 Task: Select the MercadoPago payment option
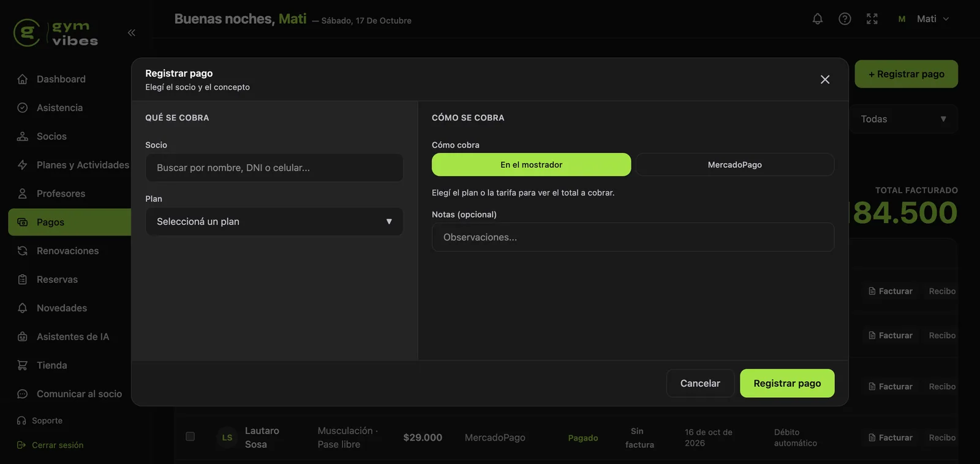[x=735, y=165]
